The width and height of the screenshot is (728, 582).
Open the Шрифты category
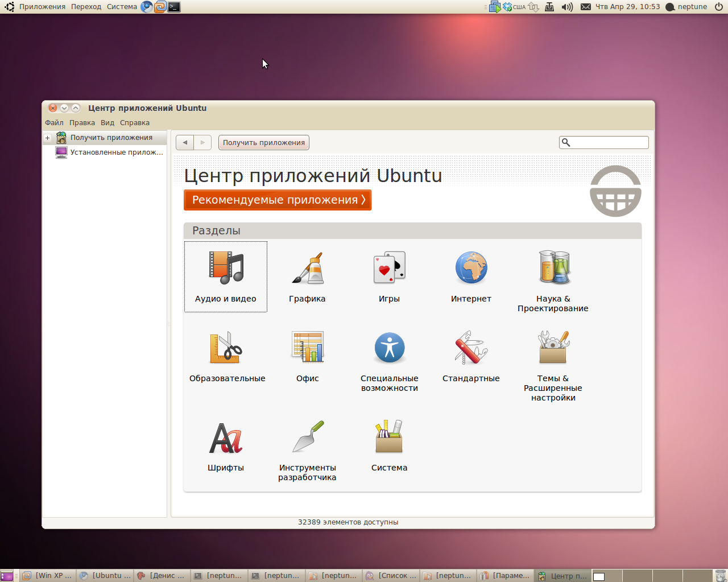[226, 447]
